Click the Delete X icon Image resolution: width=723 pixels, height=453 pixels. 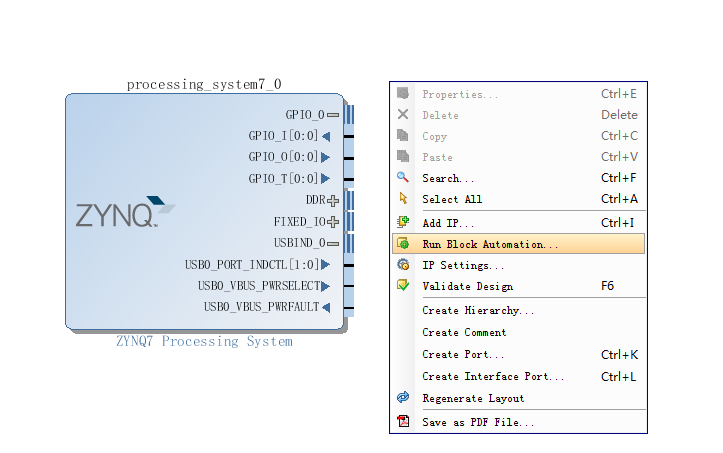(x=403, y=114)
